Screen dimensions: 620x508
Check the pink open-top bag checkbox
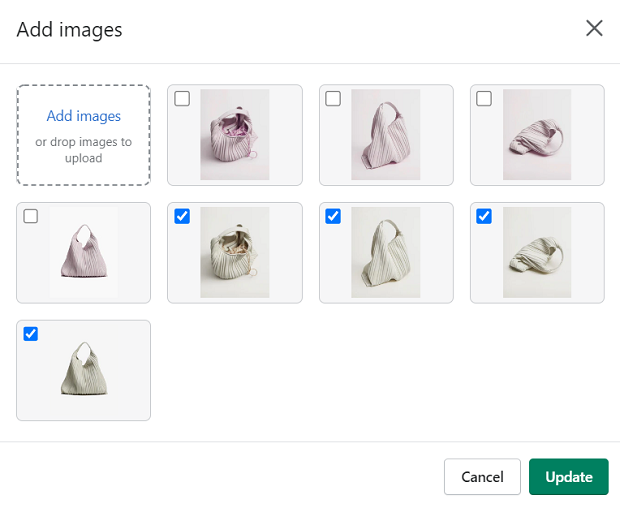[182, 98]
